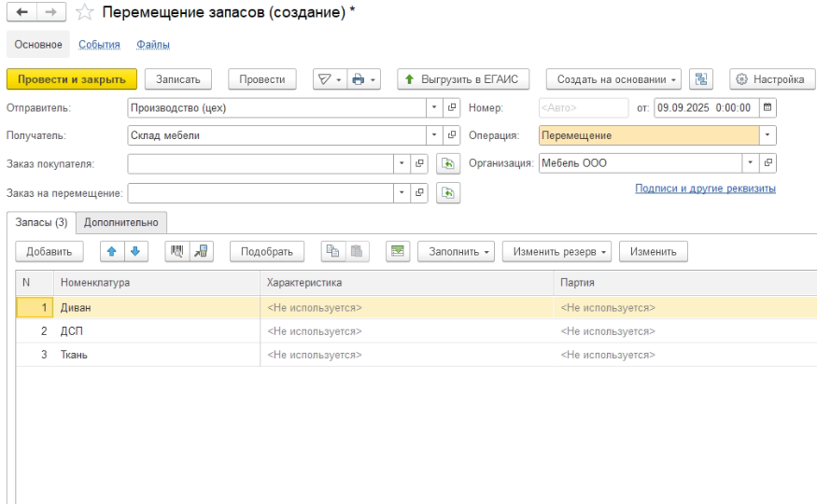Open the Заказ покупателя linked item icon

coord(419,164)
